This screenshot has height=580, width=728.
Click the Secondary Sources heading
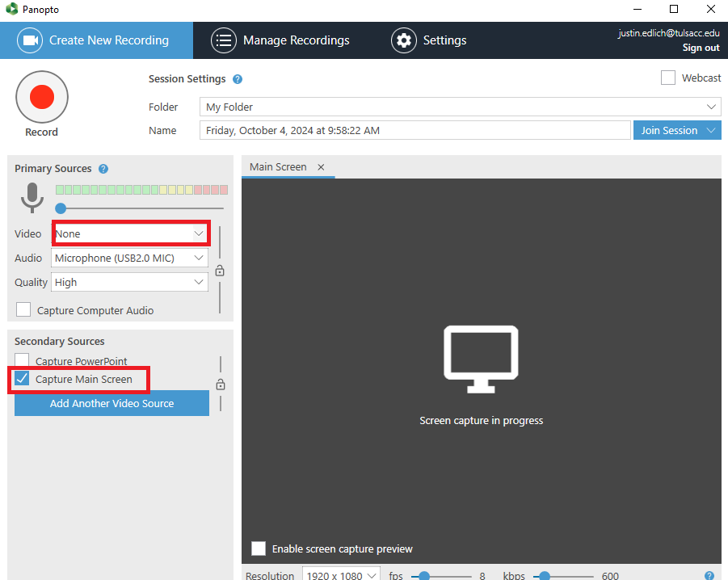60,342
